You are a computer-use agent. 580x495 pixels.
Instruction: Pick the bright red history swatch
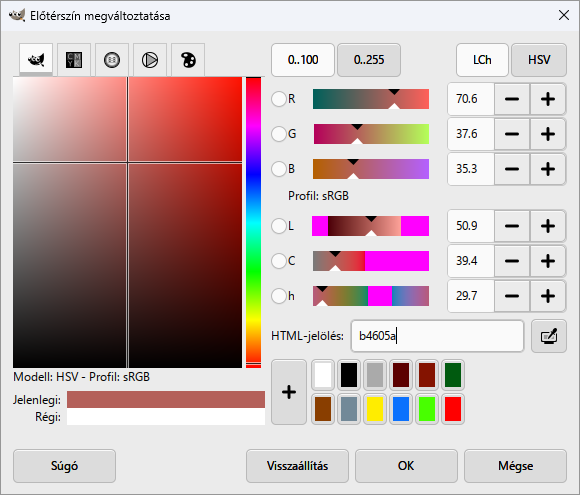[453, 409]
